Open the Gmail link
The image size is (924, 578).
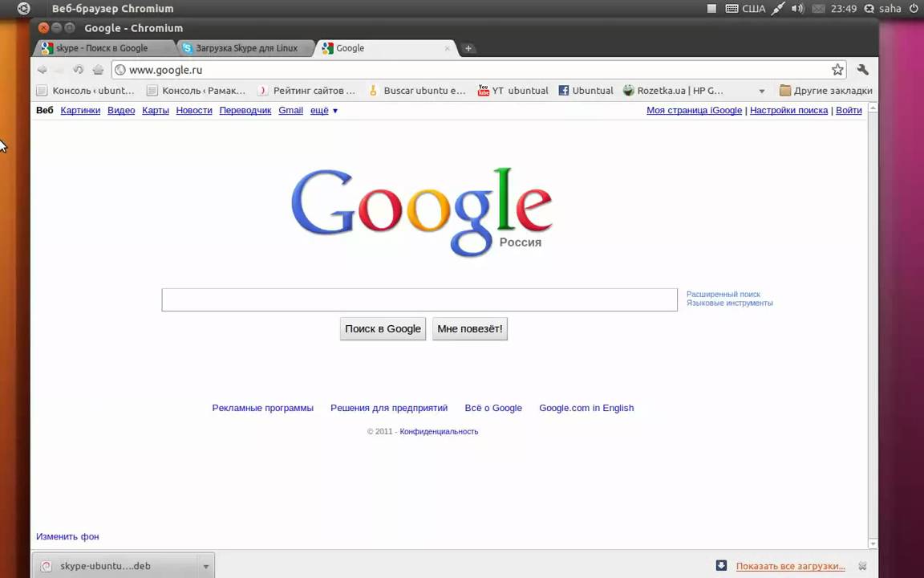click(x=290, y=110)
